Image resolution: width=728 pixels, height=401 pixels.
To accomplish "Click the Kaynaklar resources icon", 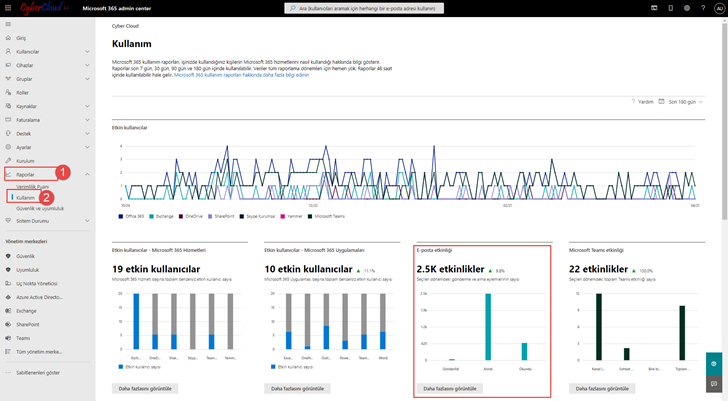I will pyautogui.click(x=8, y=106).
